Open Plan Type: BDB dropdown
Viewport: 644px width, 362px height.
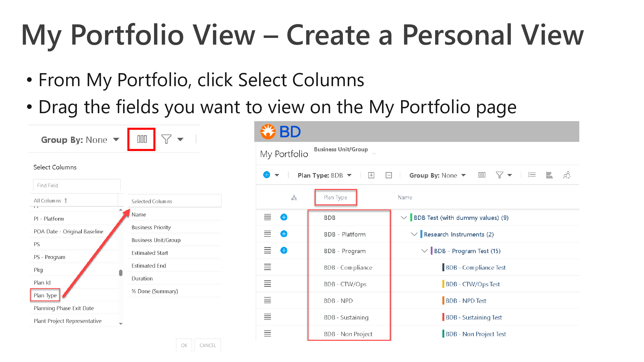[325, 175]
